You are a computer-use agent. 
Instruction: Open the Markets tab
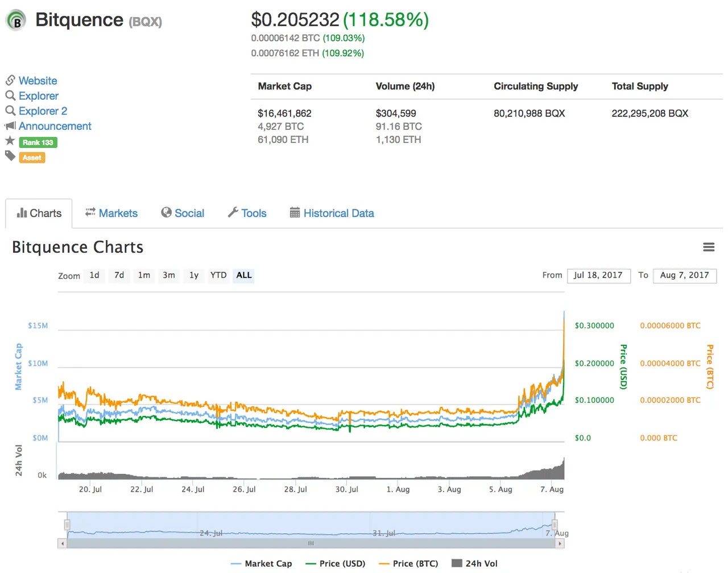coord(111,213)
